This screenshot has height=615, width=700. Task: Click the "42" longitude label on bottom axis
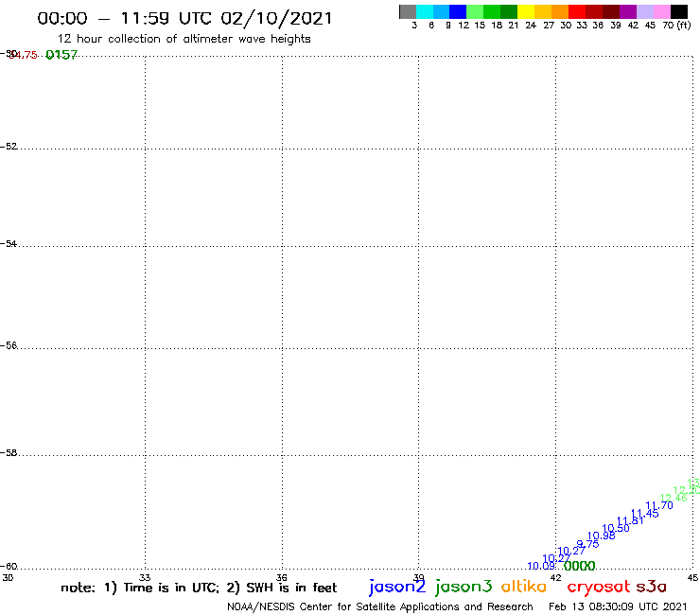pos(555,577)
